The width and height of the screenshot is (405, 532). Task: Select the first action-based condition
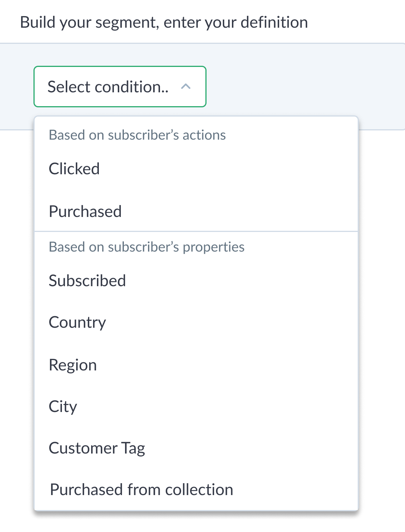[x=74, y=168]
